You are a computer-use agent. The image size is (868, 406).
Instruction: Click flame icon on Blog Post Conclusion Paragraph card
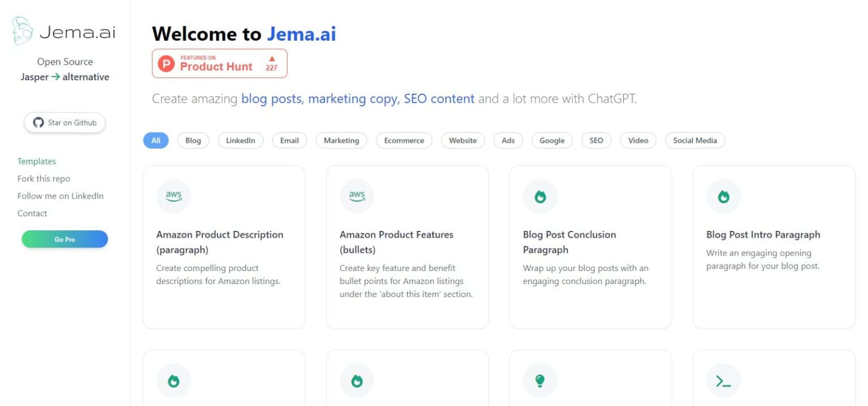(x=540, y=196)
